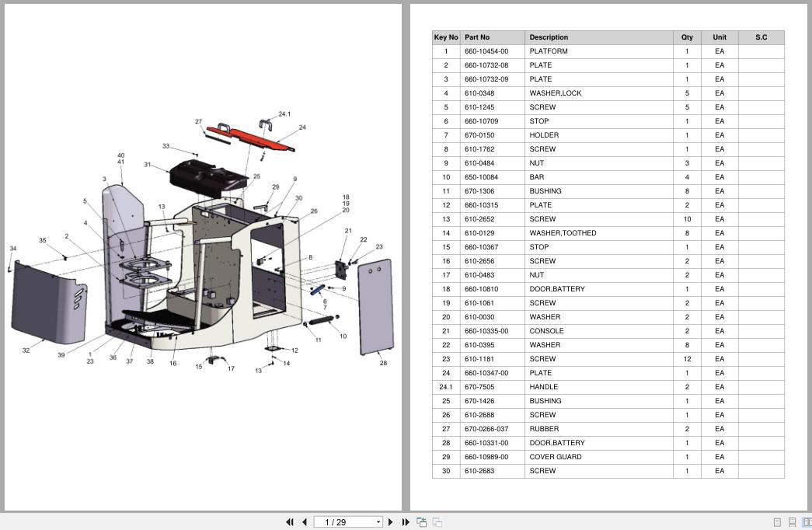Select part number 610-2683
The image size is (812, 530).
point(479,471)
